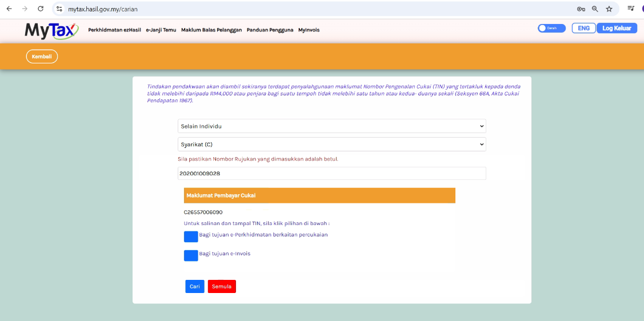Click the reference number input field
The image size is (644, 321).
coord(331,173)
